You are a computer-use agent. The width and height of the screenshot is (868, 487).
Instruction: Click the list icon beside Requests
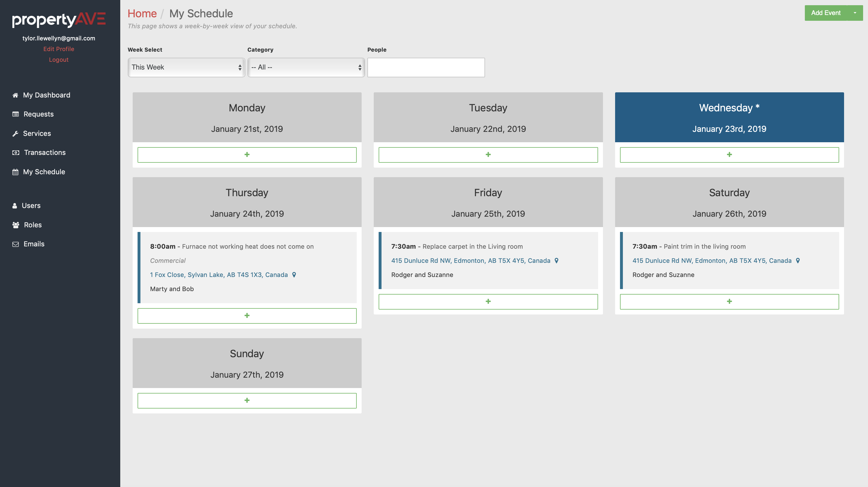tap(16, 114)
